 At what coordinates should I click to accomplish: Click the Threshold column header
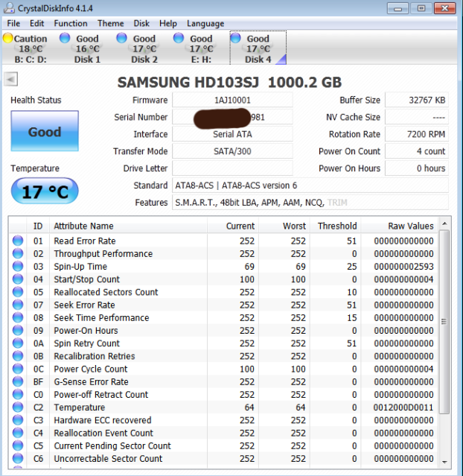pyautogui.click(x=335, y=226)
